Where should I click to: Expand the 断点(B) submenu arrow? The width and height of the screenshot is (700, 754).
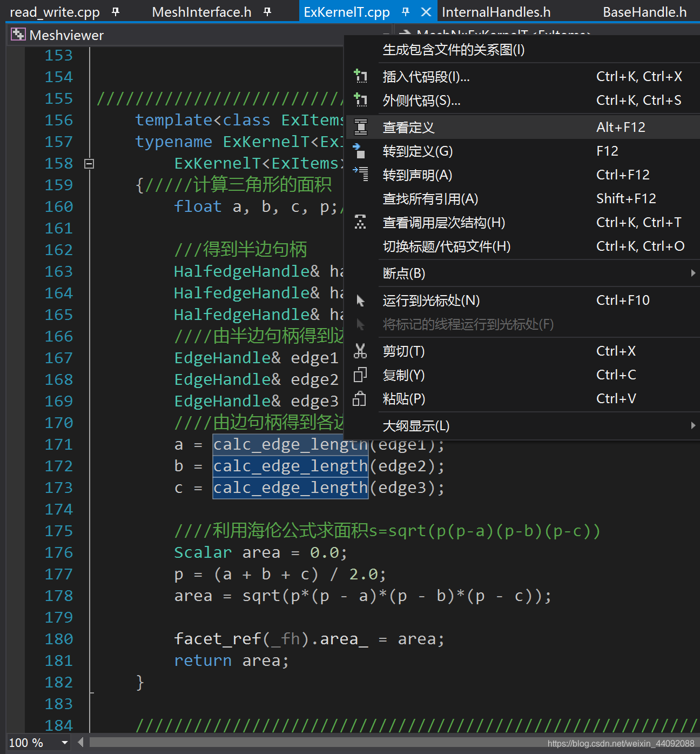[693, 273]
